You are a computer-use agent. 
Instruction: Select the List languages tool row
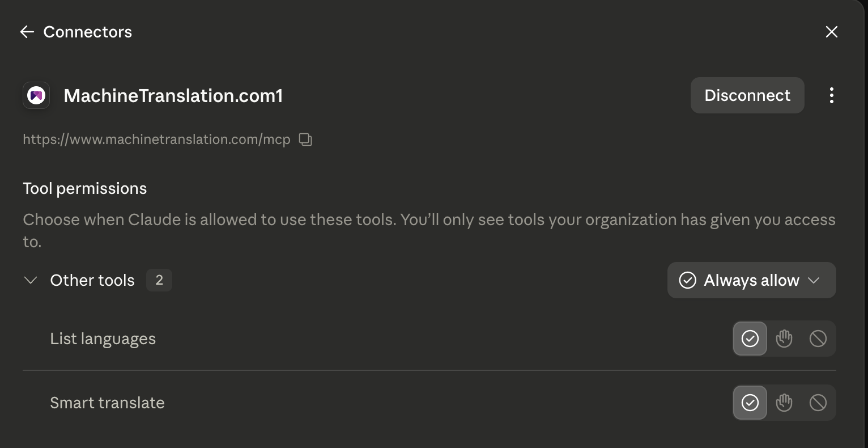pyautogui.click(x=429, y=339)
